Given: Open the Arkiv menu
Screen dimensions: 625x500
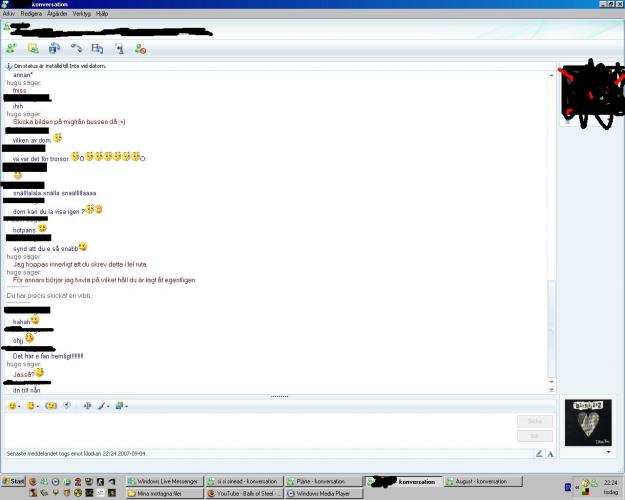Looking at the screenshot, I should [x=9, y=14].
